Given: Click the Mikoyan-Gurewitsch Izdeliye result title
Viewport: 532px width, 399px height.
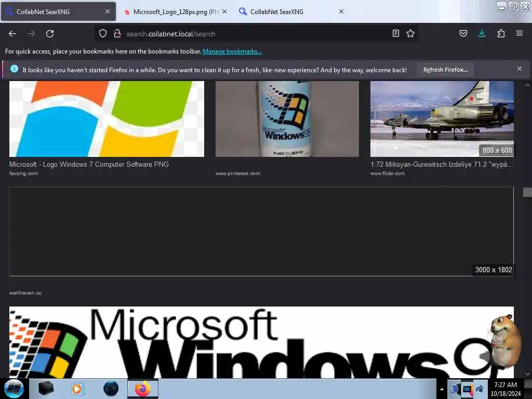Looking at the screenshot, I should click(442, 164).
